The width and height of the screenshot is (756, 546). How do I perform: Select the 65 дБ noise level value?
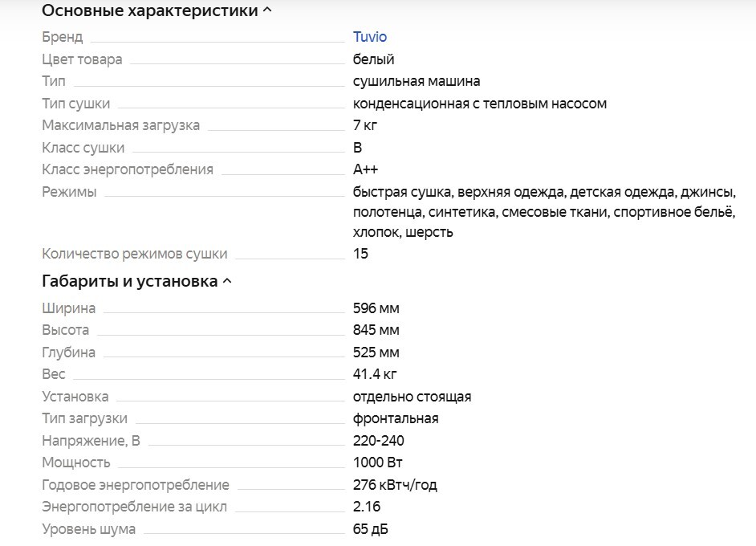[x=371, y=529]
